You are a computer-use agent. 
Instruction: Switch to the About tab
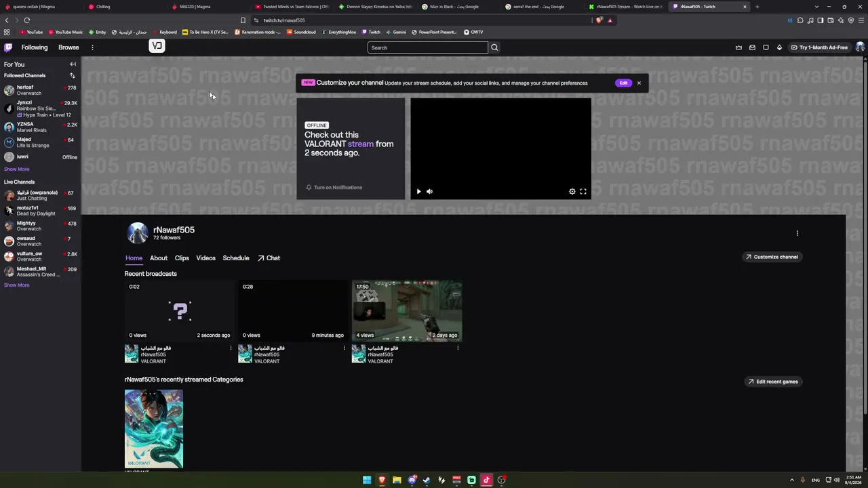point(159,258)
